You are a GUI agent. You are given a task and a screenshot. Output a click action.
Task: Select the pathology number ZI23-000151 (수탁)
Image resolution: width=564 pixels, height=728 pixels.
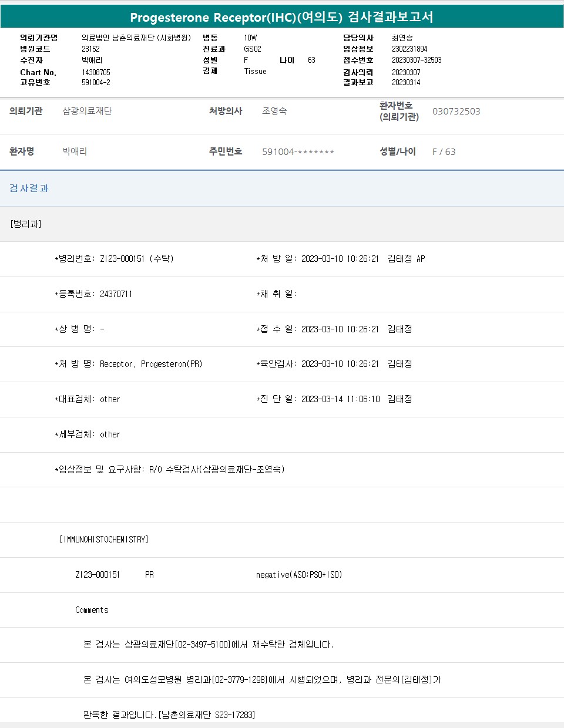click(x=136, y=259)
